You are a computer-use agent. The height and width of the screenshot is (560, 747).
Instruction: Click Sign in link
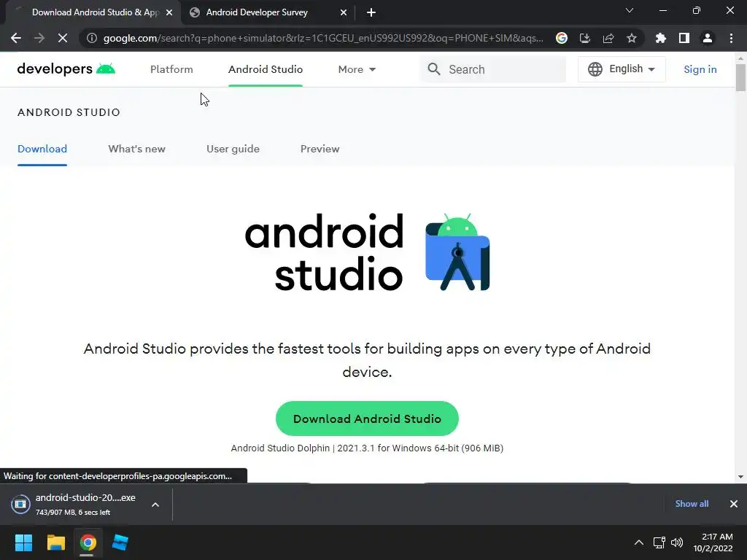tap(700, 69)
